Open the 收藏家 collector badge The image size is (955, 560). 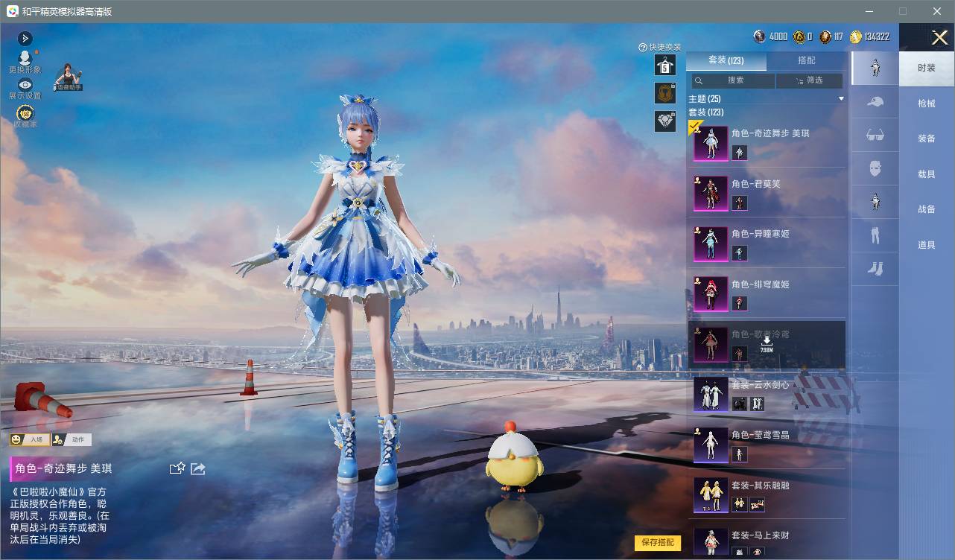point(25,116)
